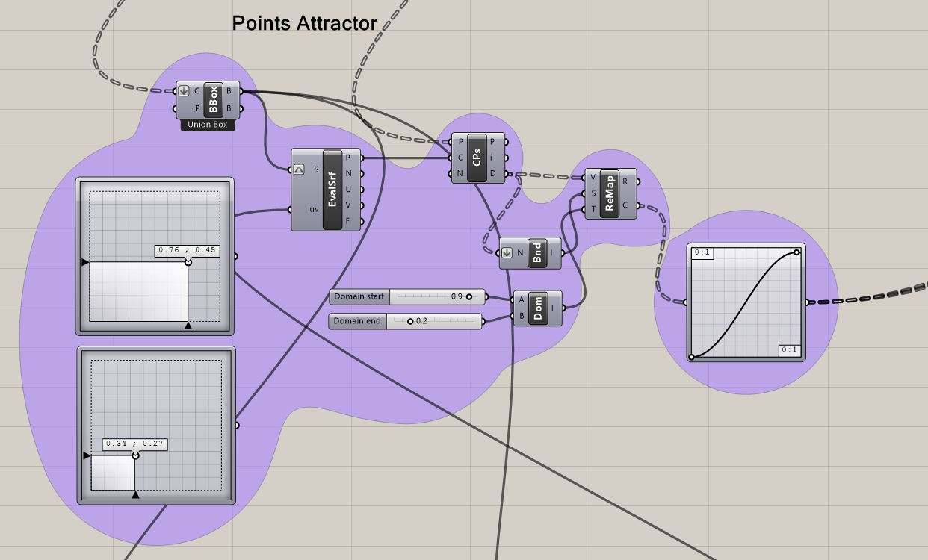Click the flatten arrow on Bnd input N
The height and width of the screenshot is (560, 928).
507,253
